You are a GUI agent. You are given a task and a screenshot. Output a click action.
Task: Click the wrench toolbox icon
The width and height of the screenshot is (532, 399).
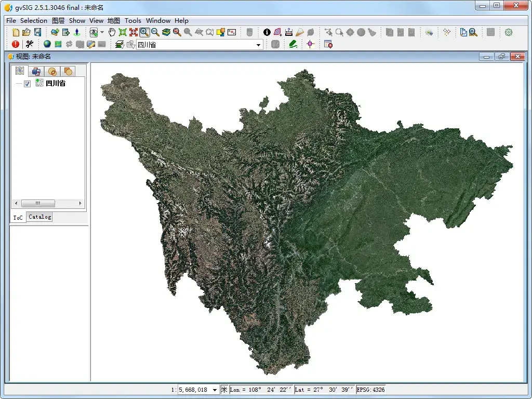pyautogui.click(x=30, y=44)
